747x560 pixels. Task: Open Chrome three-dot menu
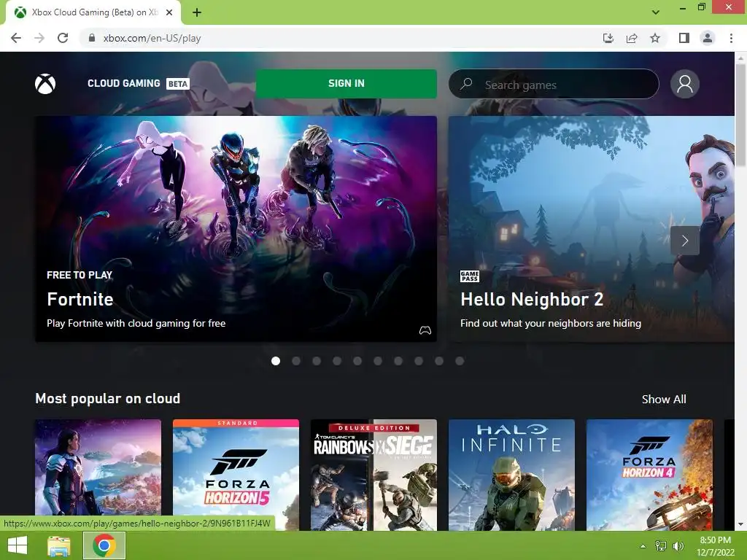click(x=731, y=38)
